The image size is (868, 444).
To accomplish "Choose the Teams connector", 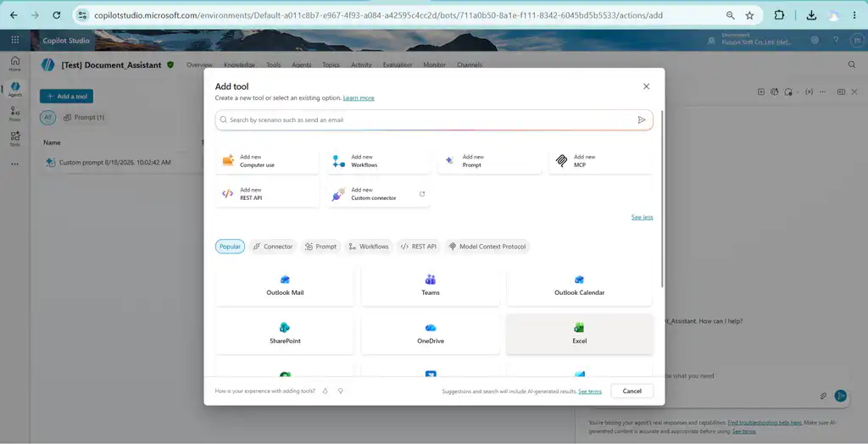I will tap(430, 286).
